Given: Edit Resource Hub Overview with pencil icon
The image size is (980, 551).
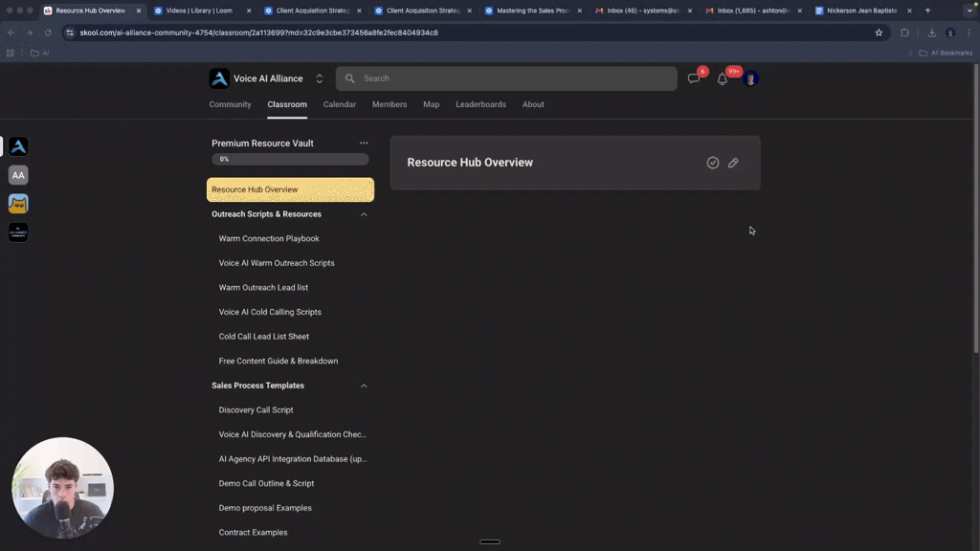Looking at the screenshot, I should [x=733, y=163].
